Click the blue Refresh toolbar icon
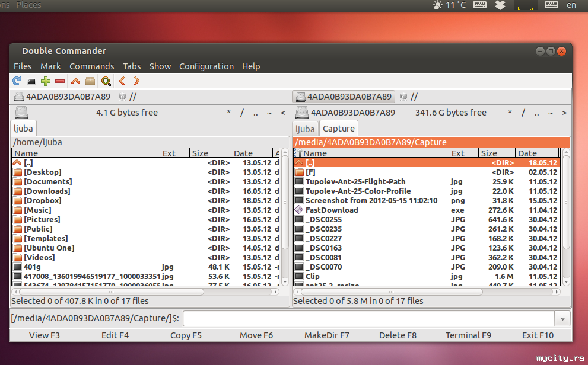Screen dimensions: 588x365 [x=17, y=81]
